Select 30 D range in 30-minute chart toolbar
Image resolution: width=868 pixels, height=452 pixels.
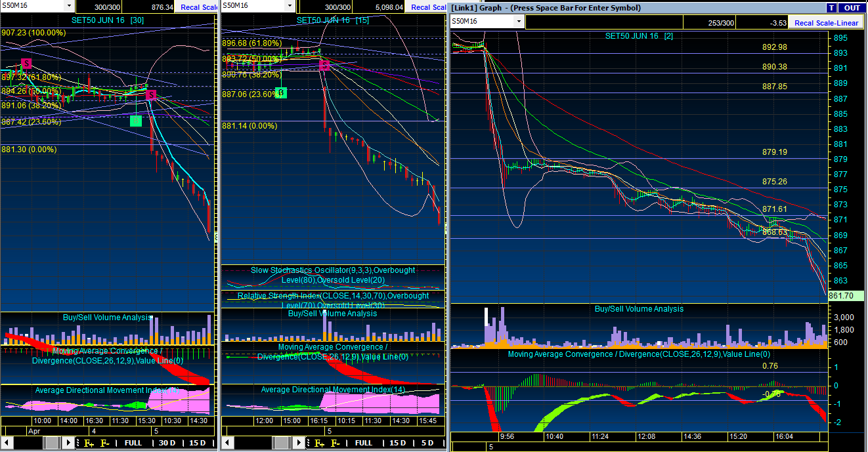tap(167, 443)
